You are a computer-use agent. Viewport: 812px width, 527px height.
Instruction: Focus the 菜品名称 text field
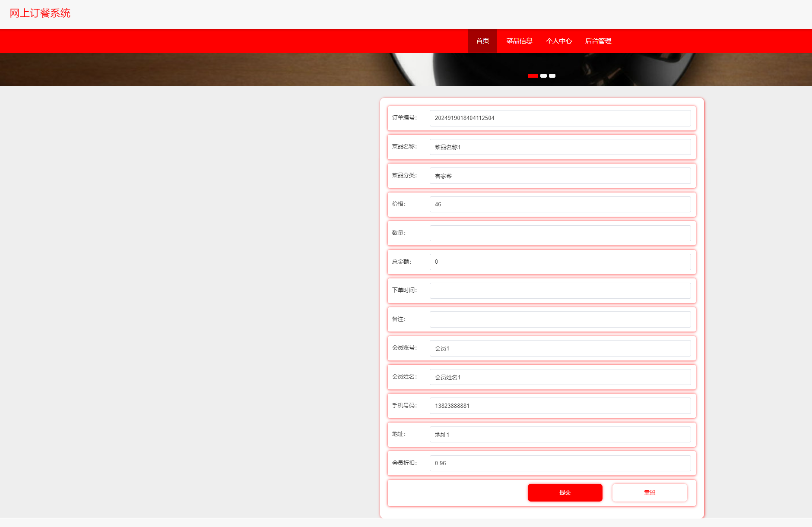560,147
